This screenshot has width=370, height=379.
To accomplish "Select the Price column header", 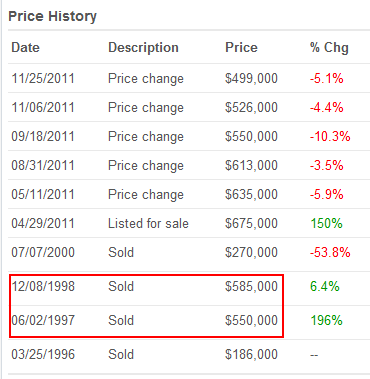I will click(x=241, y=47).
